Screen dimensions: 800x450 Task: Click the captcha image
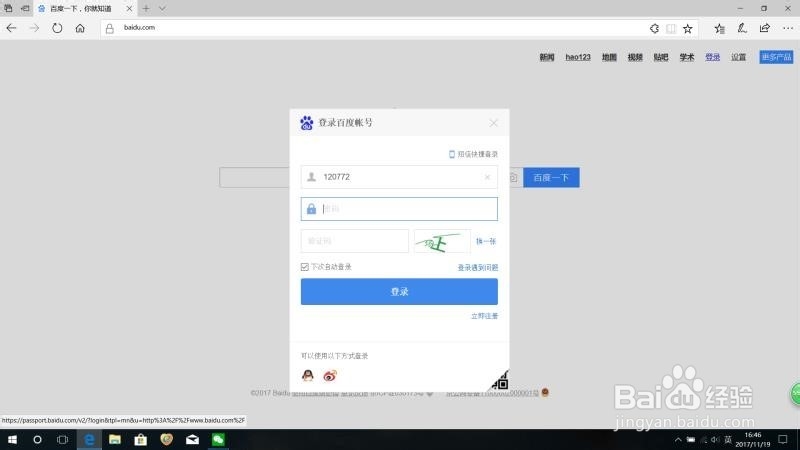click(x=442, y=241)
